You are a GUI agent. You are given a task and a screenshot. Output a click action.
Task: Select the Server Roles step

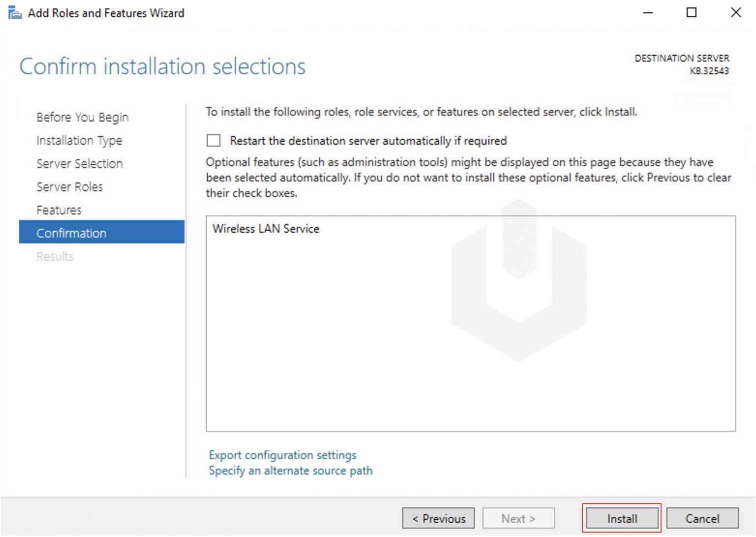(x=69, y=187)
